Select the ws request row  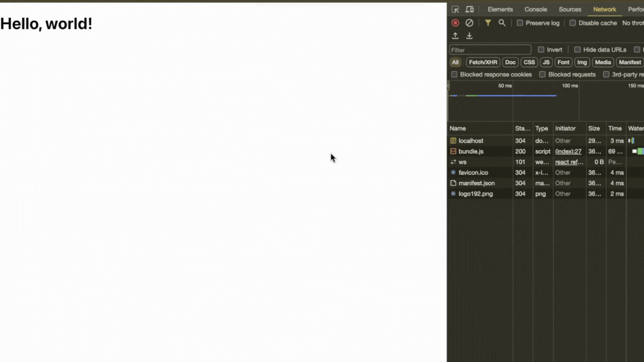click(x=481, y=162)
